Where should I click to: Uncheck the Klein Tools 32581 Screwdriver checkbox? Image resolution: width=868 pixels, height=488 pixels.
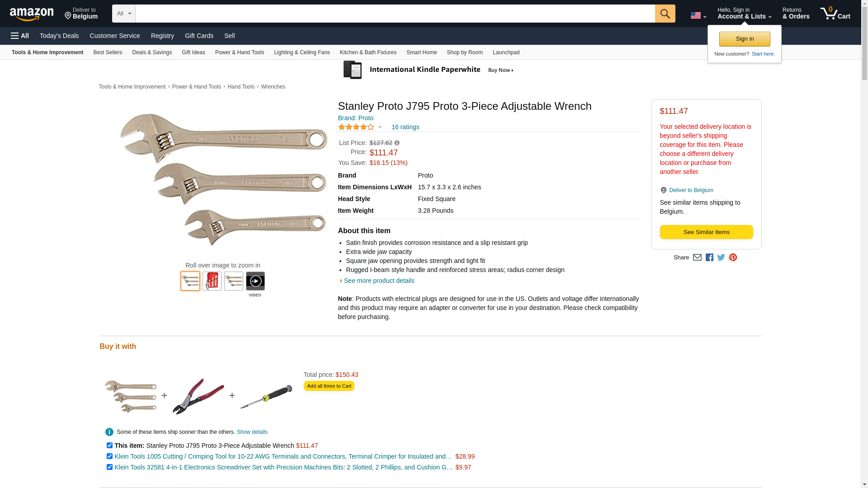point(109,467)
